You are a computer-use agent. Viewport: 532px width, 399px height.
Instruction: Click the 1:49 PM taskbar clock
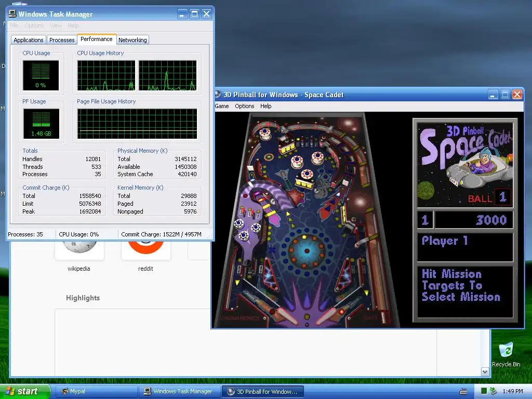[513, 391]
